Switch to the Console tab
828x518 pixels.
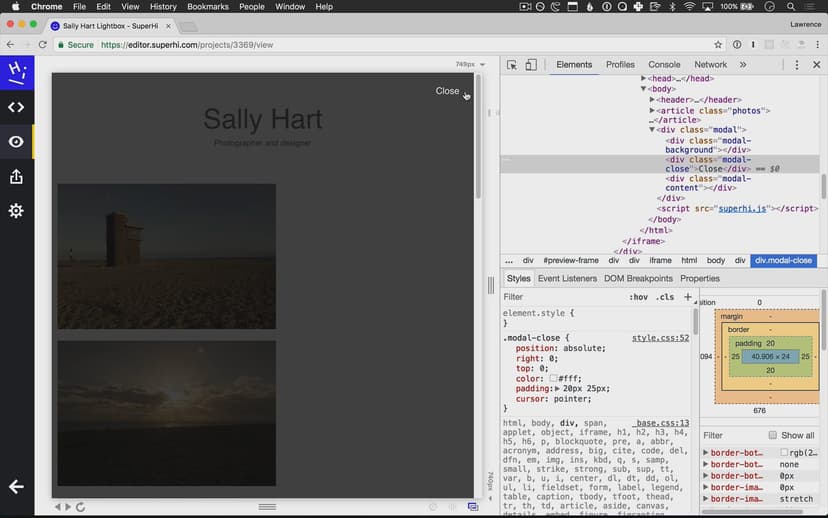coord(664,65)
